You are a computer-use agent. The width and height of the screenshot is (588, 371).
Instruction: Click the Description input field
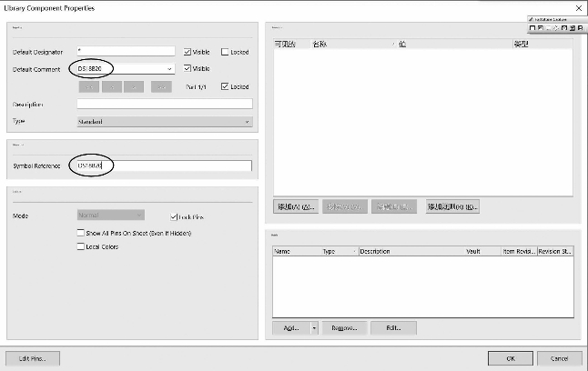pyautogui.click(x=165, y=104)
